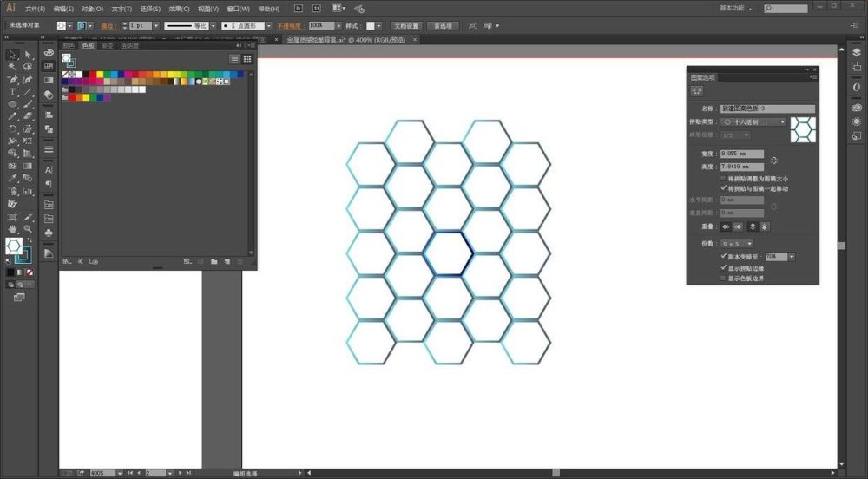
Task: Enable 显示色板边界 checkbox
Action: click(x=724, y=278)
